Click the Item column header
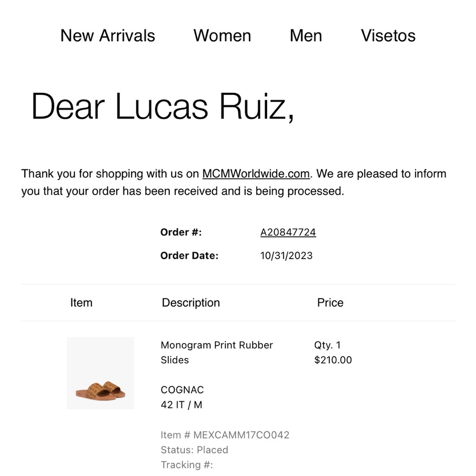476x476 pixels. coord(81,303)
